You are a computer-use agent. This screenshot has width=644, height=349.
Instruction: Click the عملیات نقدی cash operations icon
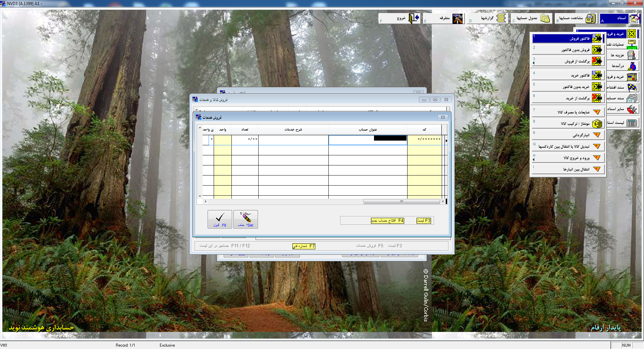(x=632, y=44)
